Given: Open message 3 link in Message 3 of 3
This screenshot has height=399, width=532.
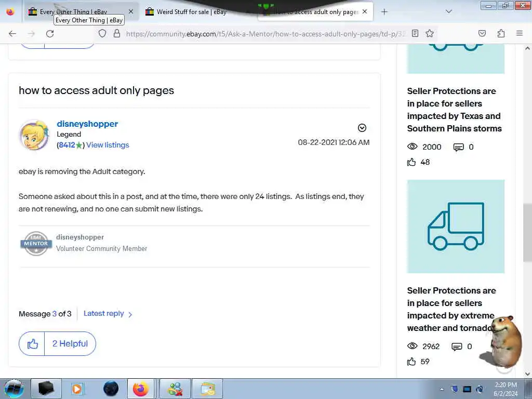Looking at the screenshot, I should click(x=54, y=314).
